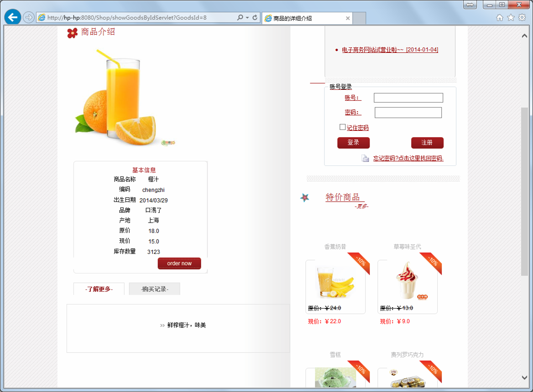Click the orange juice product image
Screen dimensions: 533x392
[x=125, y=98]
